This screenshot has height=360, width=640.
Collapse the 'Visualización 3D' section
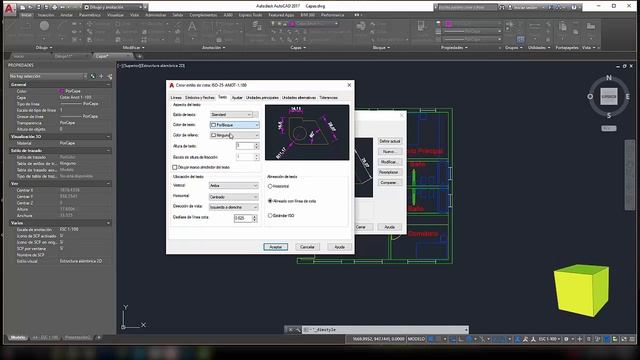point(108,137)
